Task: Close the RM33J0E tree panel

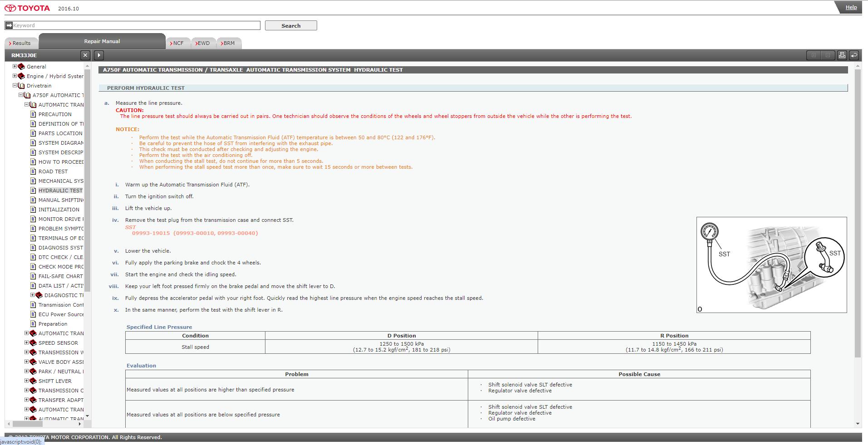Action: click(x=85, y=55)
